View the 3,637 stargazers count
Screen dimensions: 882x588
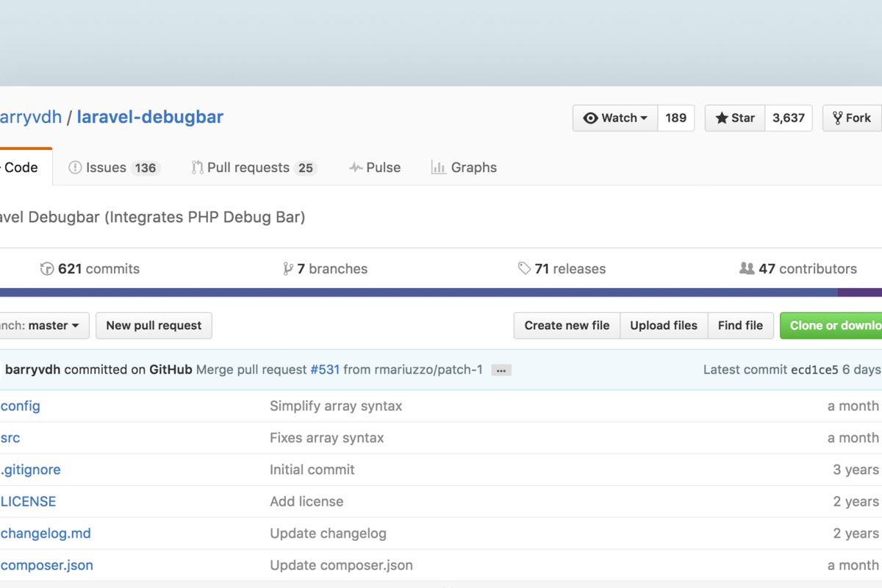pos(789,118)
